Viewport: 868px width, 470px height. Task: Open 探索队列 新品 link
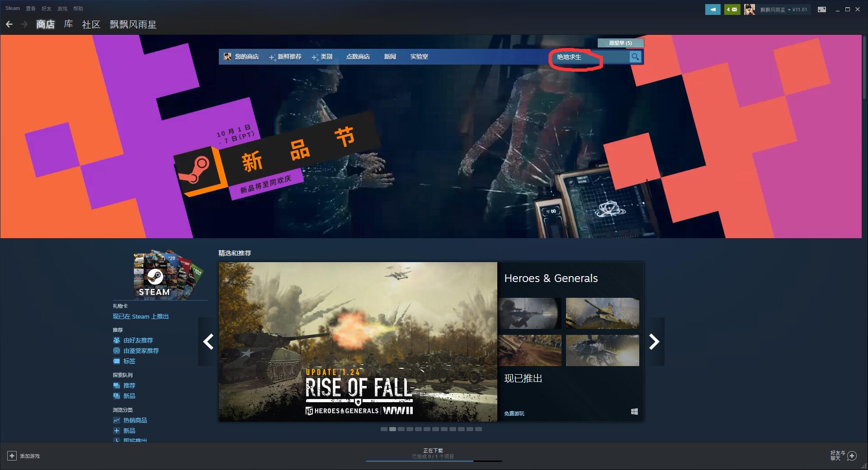coord(129,396)
